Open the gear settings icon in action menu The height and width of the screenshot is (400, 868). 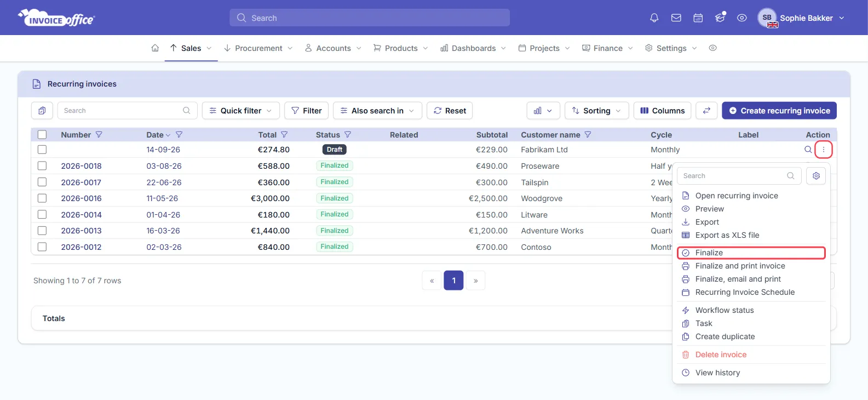[x=816, y=176]
